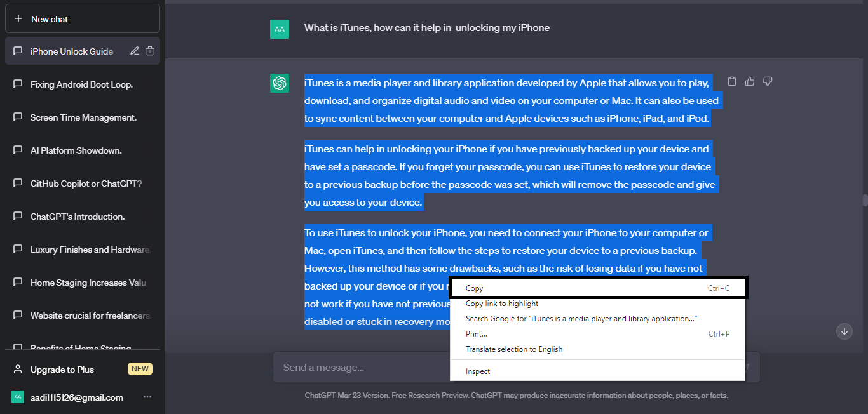Image resolution: width=868 pixels, height=414 pixels.
Task: Click the plus icon for New chat
Action: click(x=18, y=19)
